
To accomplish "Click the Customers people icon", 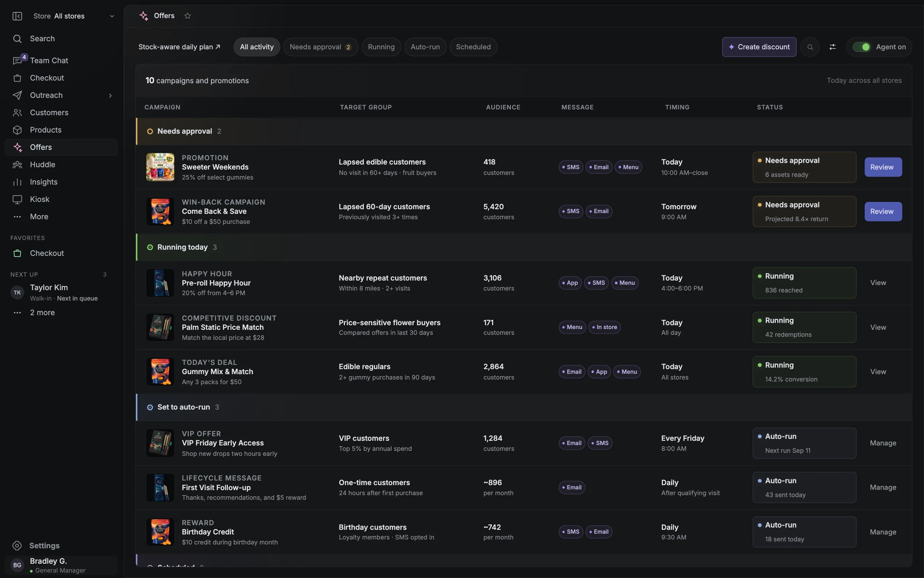I will (17, 113).
